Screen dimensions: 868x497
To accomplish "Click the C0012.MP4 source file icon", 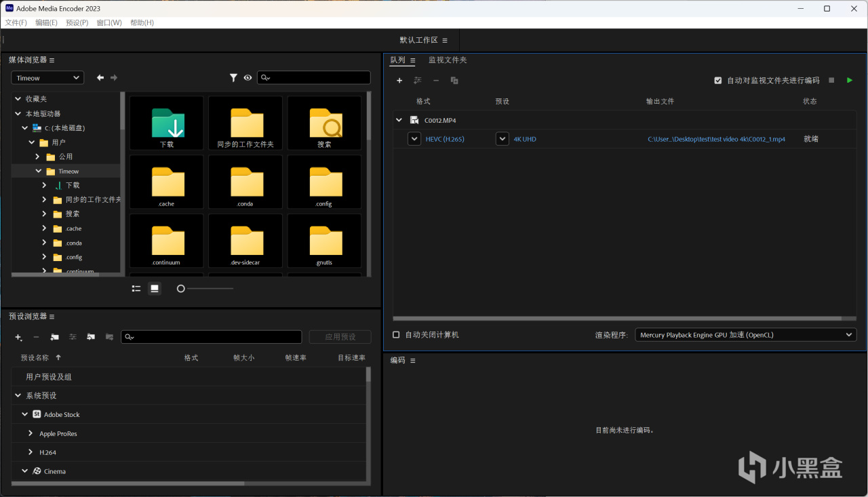I will pos(414,120).
